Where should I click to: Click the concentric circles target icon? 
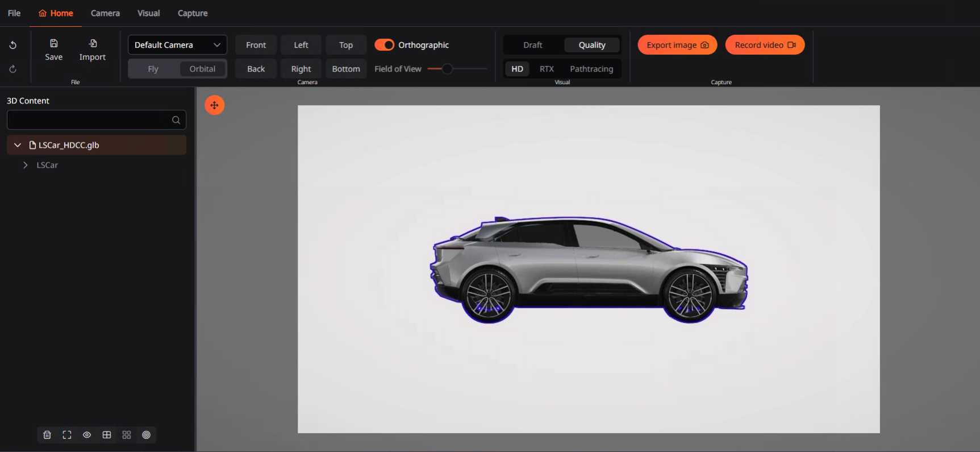click(146, 435)
